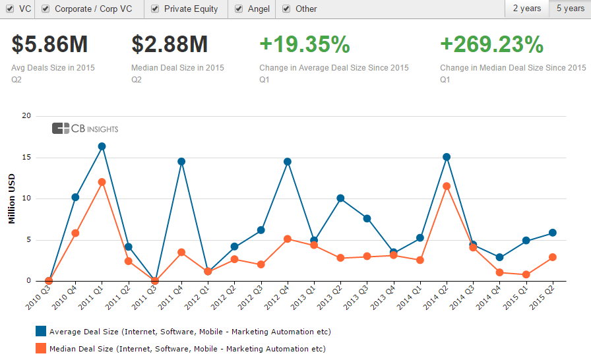591x364 pixels.
Task: Select the 5 years tab
Action: point(570,9)
